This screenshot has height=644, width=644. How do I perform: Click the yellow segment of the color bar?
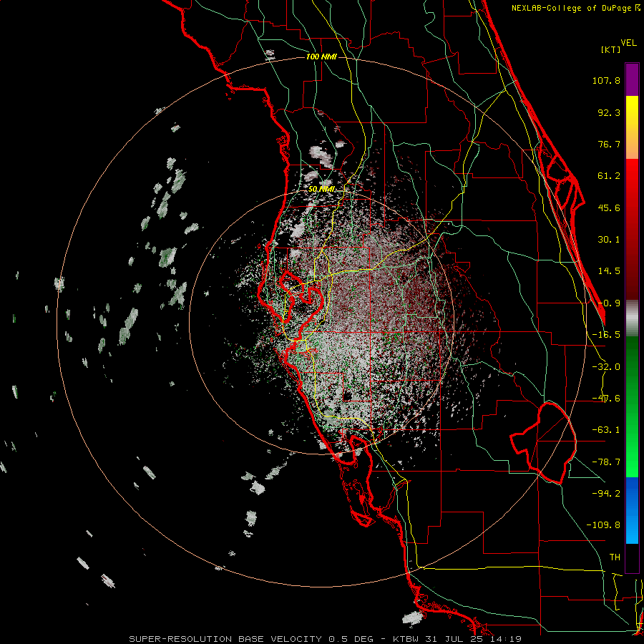(632, 111)
